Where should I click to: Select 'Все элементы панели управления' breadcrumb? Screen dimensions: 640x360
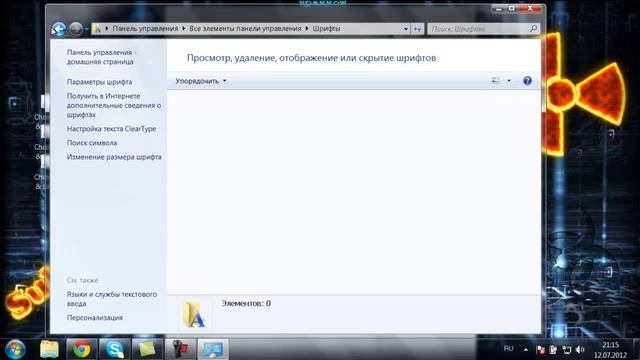point(245,29)
